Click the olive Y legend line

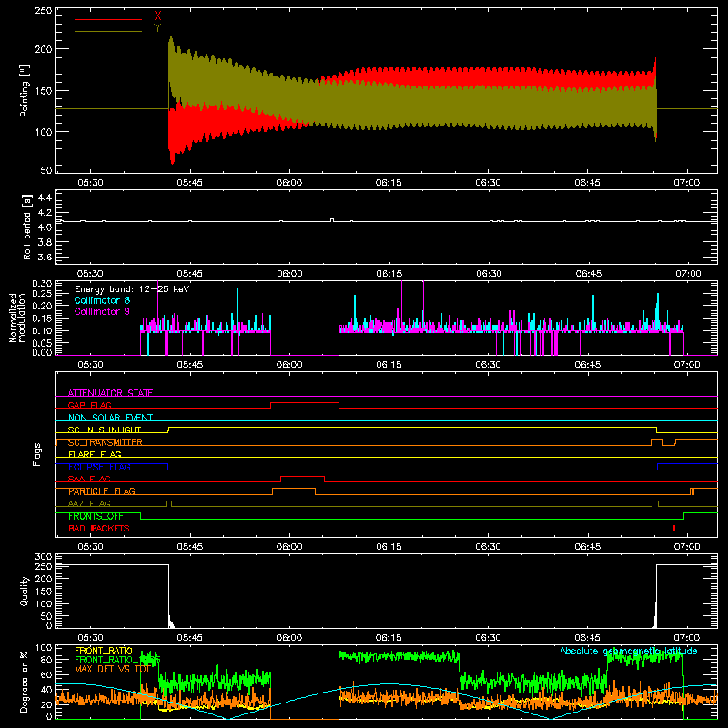pyautogui.click(x=108, y=31)
